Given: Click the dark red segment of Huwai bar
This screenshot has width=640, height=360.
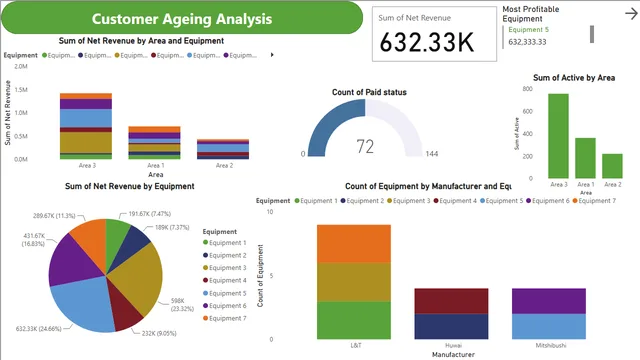Looking at the screenshot, I should (451, 301).
